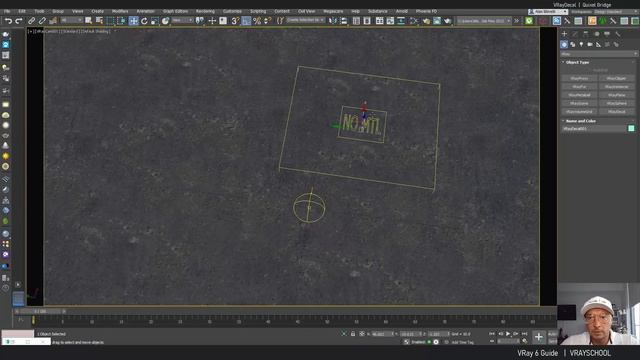Click the Mirror tool icon
640x360 pixels.
pyautogui.click(x=333, y=21)
